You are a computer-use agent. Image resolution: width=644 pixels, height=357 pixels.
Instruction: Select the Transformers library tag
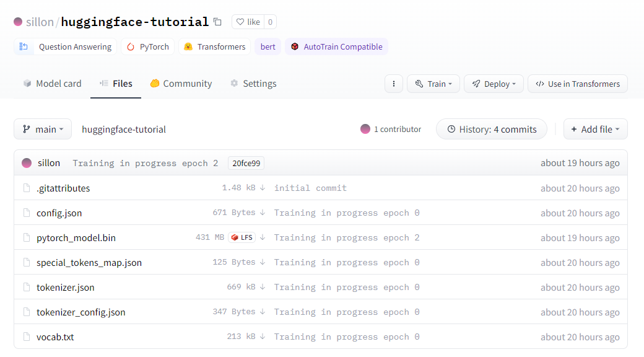pos(214,46)
